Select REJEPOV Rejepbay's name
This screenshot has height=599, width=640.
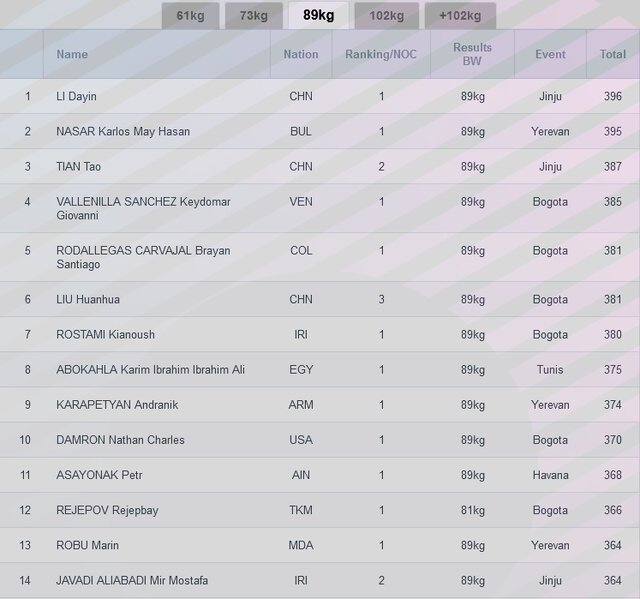[x=107, y=511]
